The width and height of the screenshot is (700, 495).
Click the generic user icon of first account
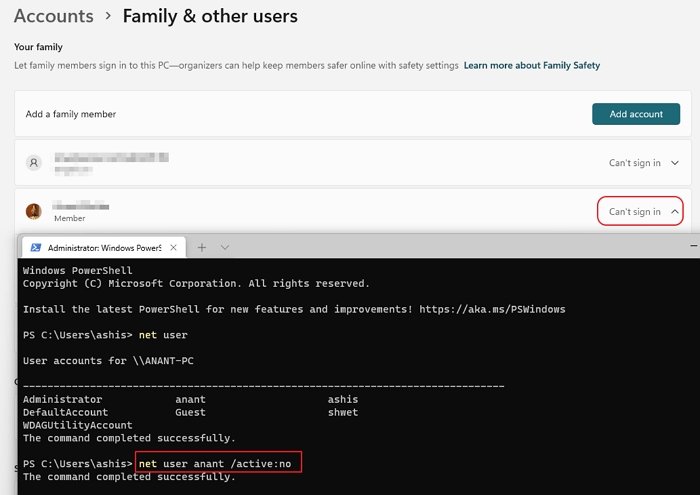(33, 162)
